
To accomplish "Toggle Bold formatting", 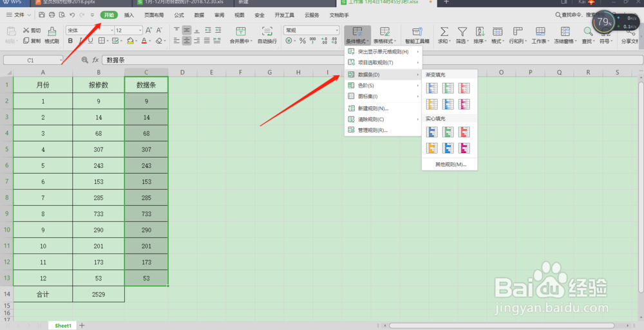I will [70, 41].
